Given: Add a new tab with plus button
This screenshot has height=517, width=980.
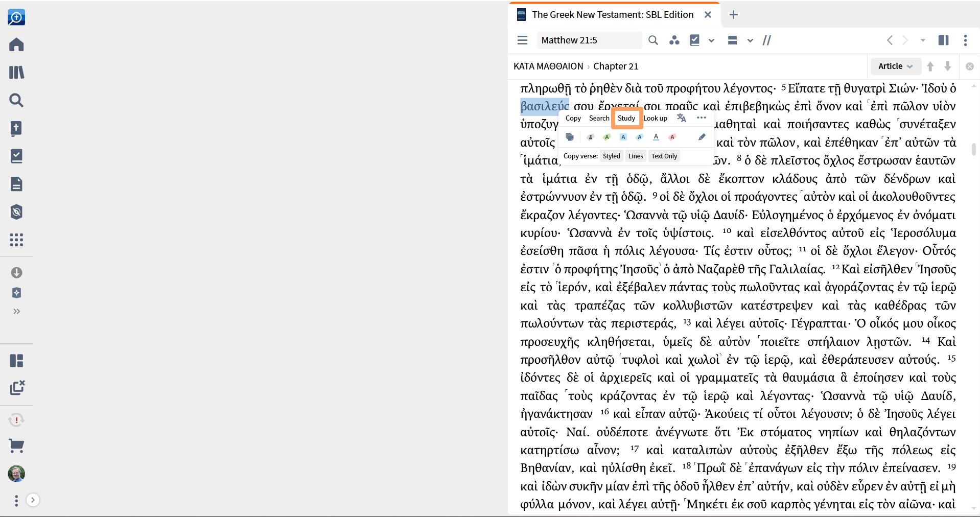Looking at the screenshot, I should pyautogui.click(x=734, y=15).
